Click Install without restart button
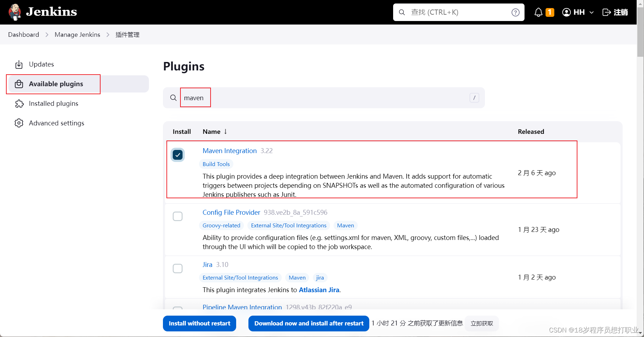Screen dimensions: 644x337 [199, 323]
